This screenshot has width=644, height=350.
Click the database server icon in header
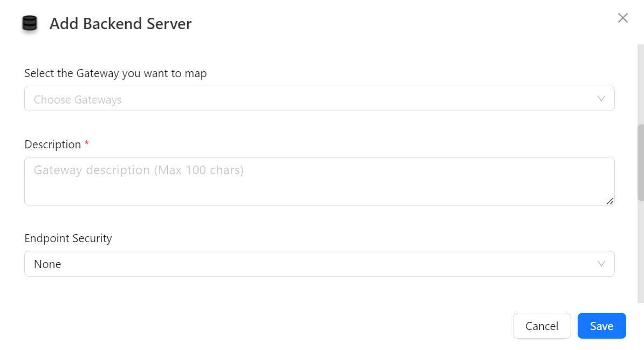point(30,24)
